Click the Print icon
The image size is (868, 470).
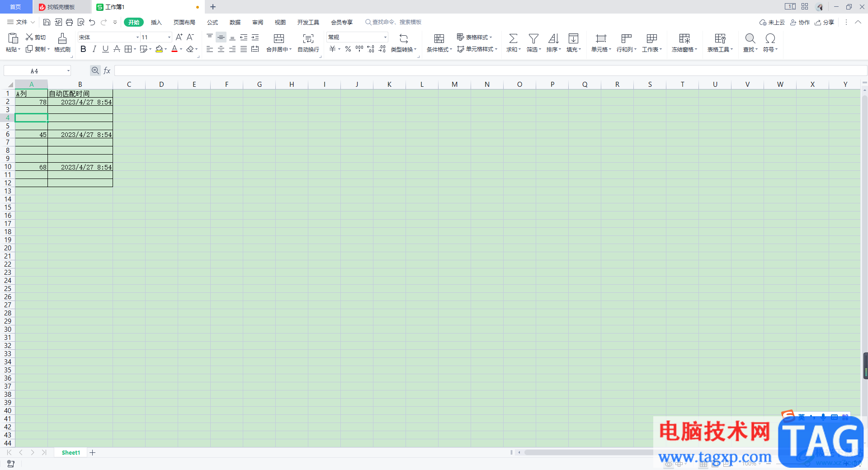point(69,22)
